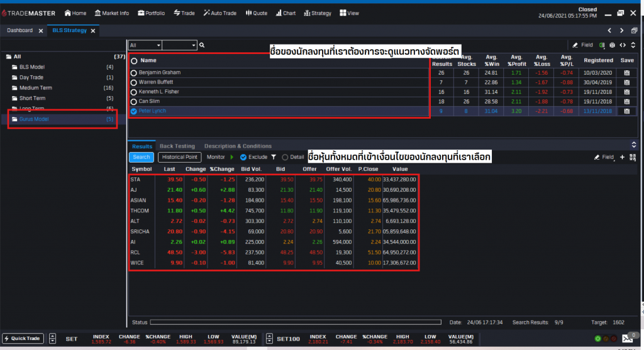Screen dimensions: 644x350
Task: Select the Benjamin Graham radio button
Action: coord(133,73)
